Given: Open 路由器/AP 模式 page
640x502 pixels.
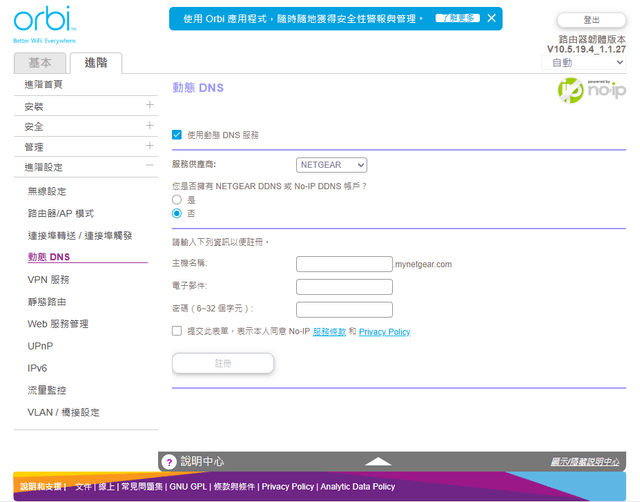Looking at the screenshot, I should [60, 213].
